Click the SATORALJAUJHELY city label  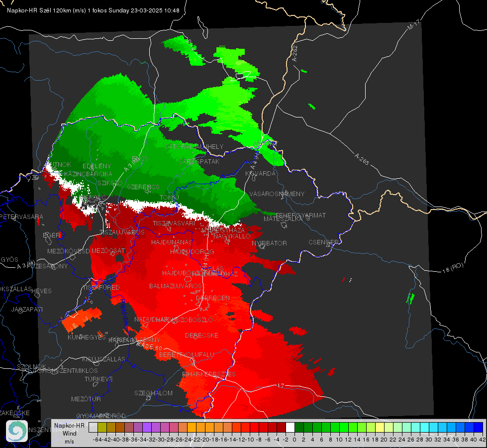(194, 146)
